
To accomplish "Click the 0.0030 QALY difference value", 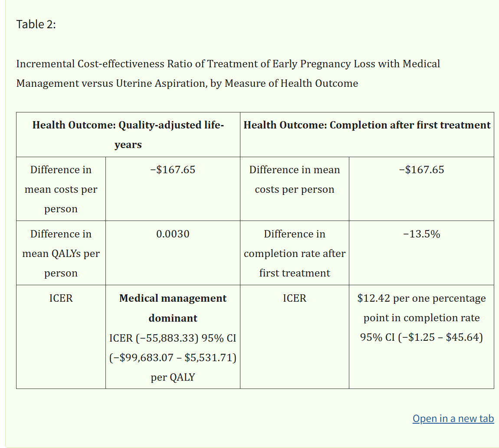I will coord(173,234).
